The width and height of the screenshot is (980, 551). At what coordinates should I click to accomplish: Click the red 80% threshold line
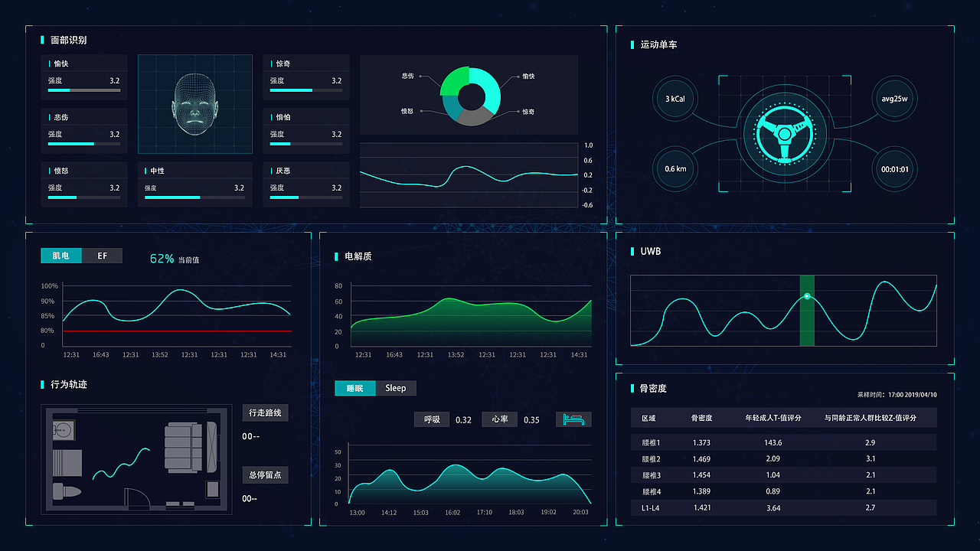[x=177, y=331]
